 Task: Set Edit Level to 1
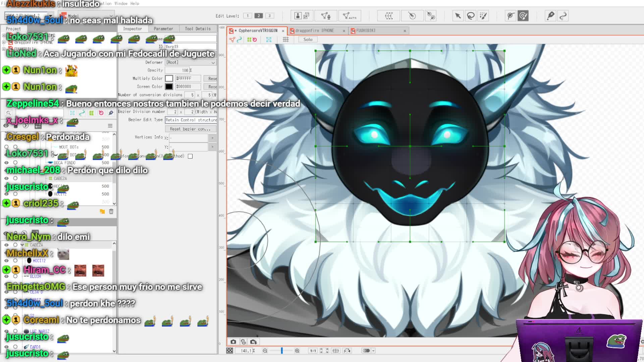tap(248, 16)
